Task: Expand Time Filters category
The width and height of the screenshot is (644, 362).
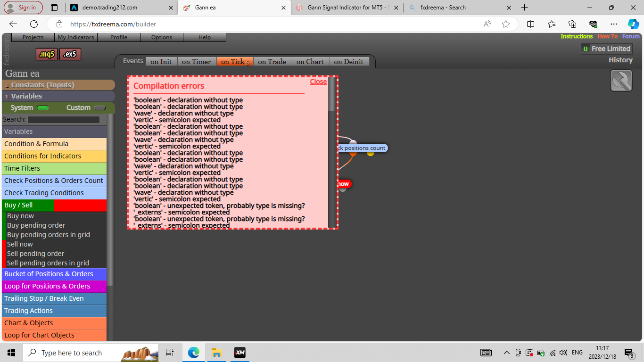Action: pos(54,168)
